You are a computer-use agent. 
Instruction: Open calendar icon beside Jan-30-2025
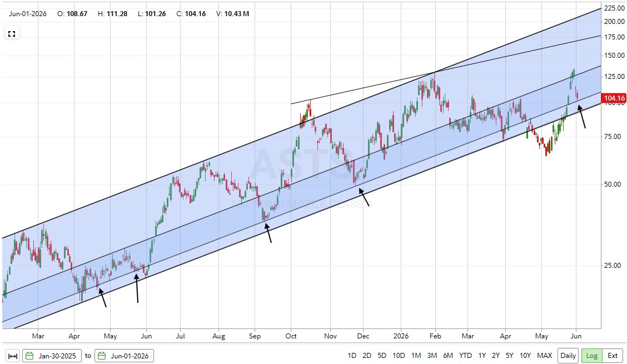tap(29, 356)
